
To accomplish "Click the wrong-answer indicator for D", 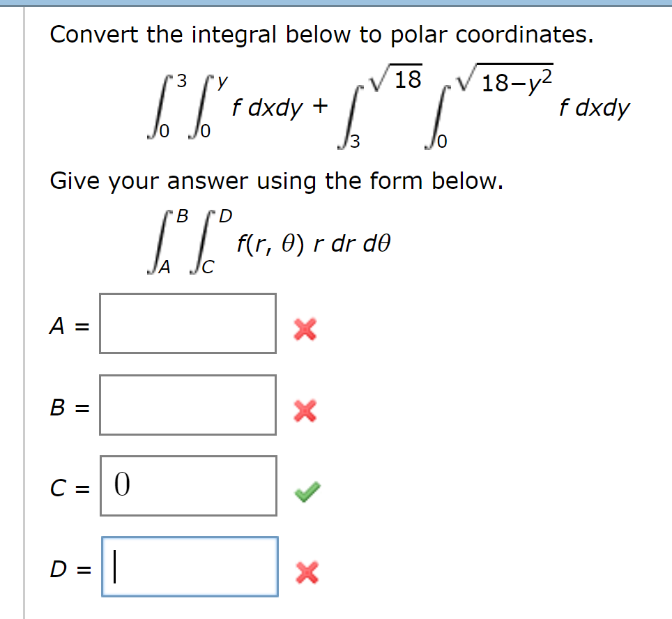I will tap(309, 570).
